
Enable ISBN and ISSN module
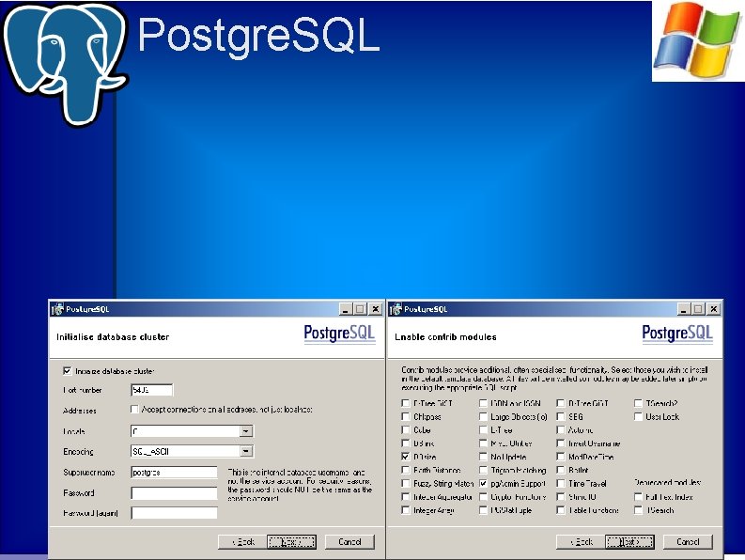[483, 403]
